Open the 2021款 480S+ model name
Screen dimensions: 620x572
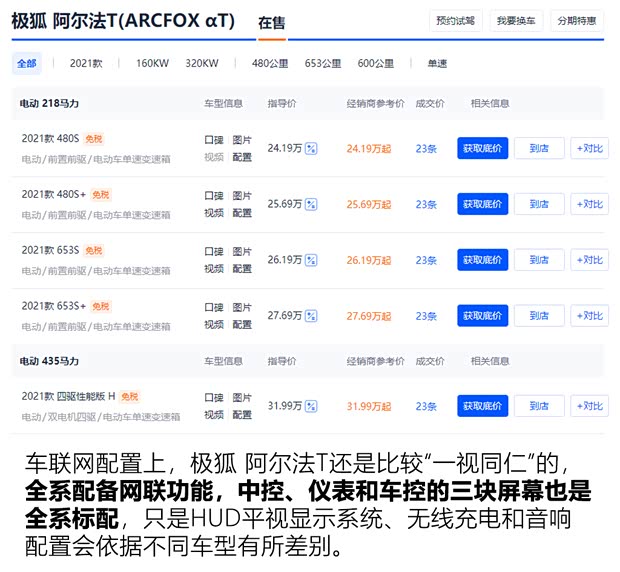point(54,194)
